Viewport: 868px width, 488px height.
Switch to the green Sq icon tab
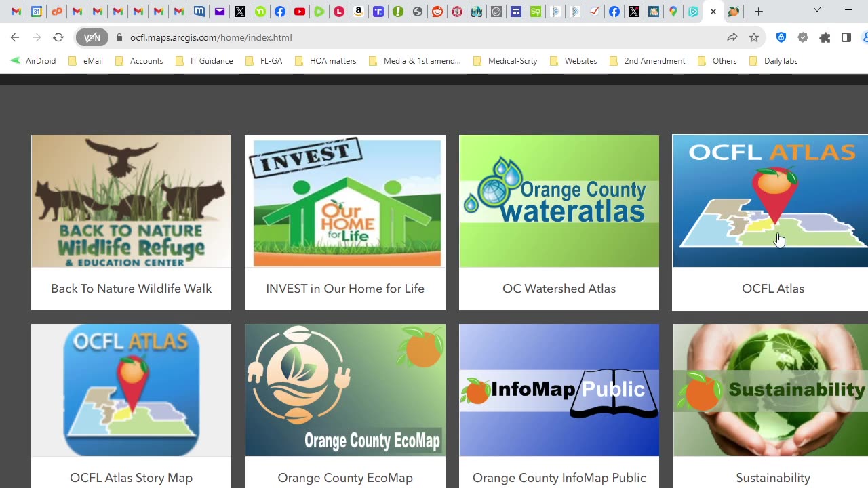coord(536,12)
